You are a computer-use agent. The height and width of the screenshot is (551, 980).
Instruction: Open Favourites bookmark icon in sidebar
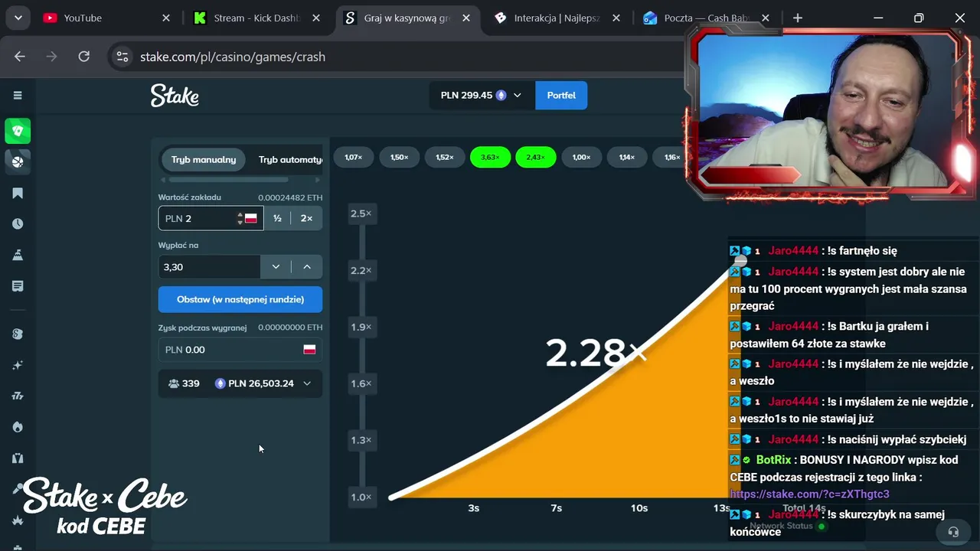(x=18, y=194)
